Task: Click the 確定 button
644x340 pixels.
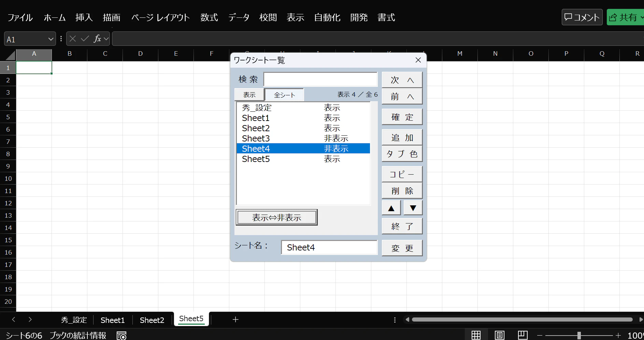Action: click(x=402, y=117)
